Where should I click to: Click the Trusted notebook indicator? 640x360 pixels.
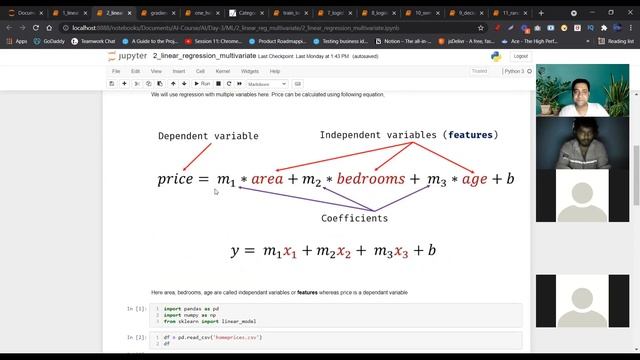pyautogui.click(x=479, y=71)
